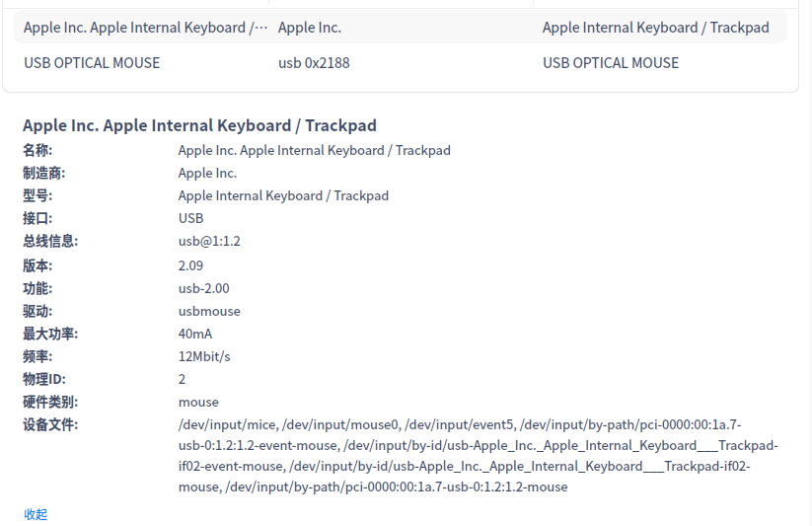
Task: Click the hardware class value mouse
Action: tap(198, 402)
